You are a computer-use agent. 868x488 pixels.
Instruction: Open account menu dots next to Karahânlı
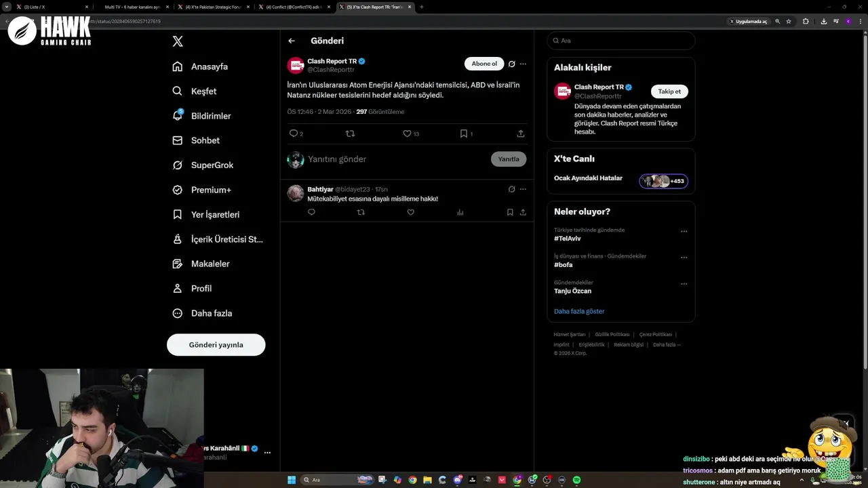tap(267, 452)
